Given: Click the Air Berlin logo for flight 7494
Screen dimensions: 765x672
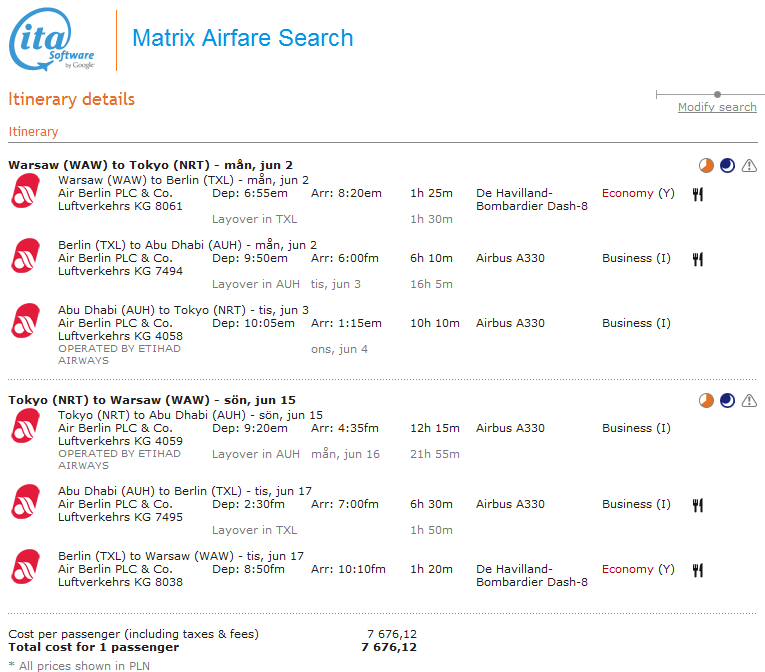Looking at the screenshot, I should (x=25, y=256).
